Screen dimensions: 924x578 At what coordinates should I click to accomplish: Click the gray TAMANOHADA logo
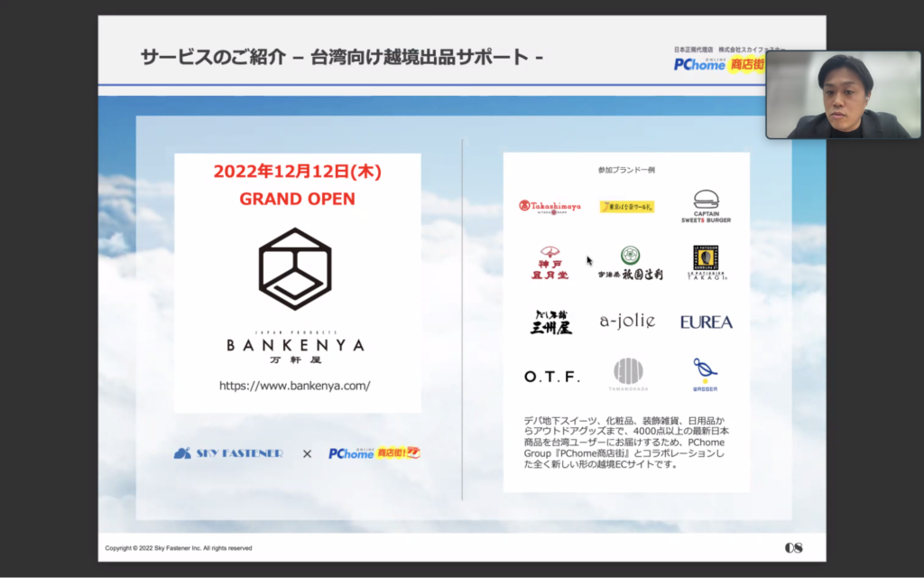click(628, 375)
